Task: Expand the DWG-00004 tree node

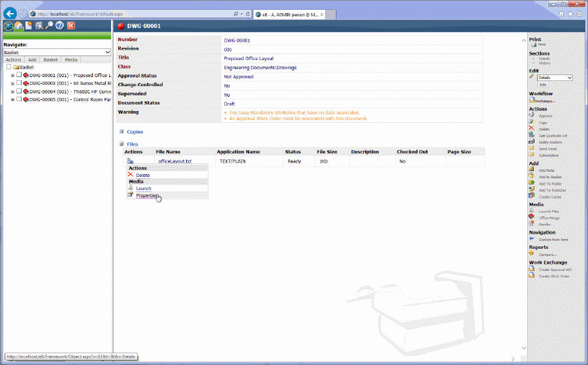Action: pos(12,91)
